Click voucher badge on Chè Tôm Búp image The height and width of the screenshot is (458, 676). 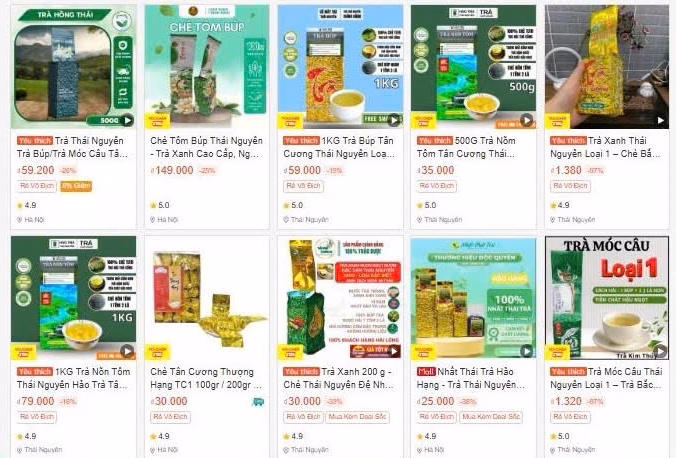pyautogui.click(x=157, y=122)
